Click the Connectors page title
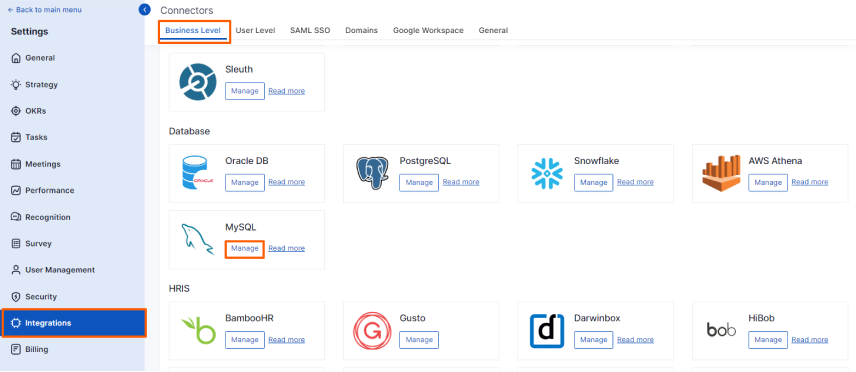856x372 pixels. [x=187, y=10]
